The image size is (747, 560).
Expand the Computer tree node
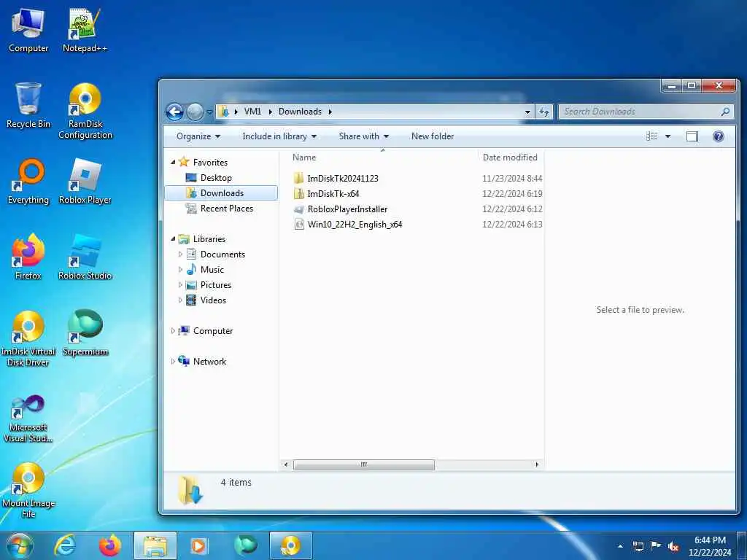pos(173,331)
